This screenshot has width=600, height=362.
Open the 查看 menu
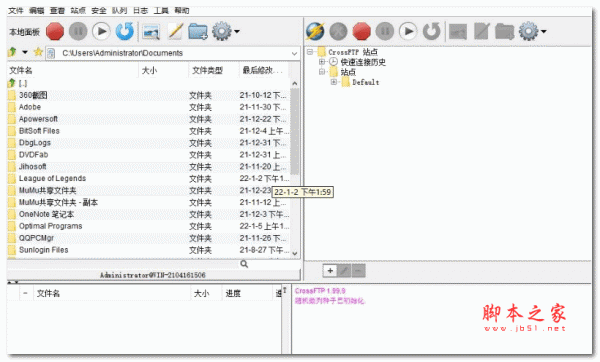[x=57, y=10]
